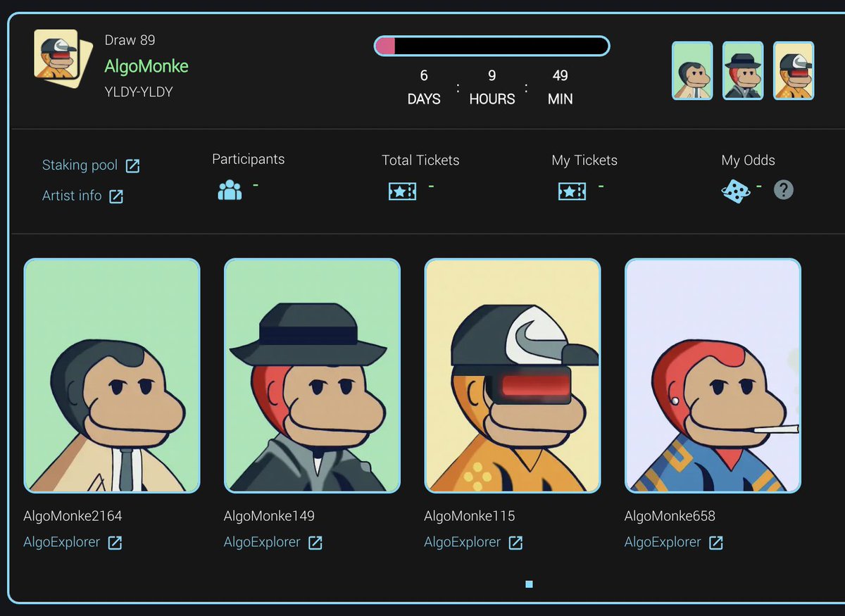Viewport: 845px width, 616px height.
Task: Click the Total Tickets ticket icon
Action: [x=402, y=191]
